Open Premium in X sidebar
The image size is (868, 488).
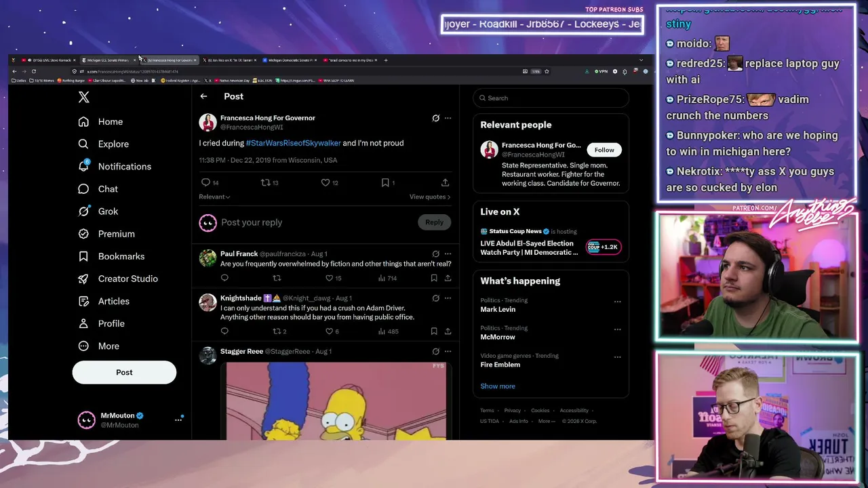106,234
